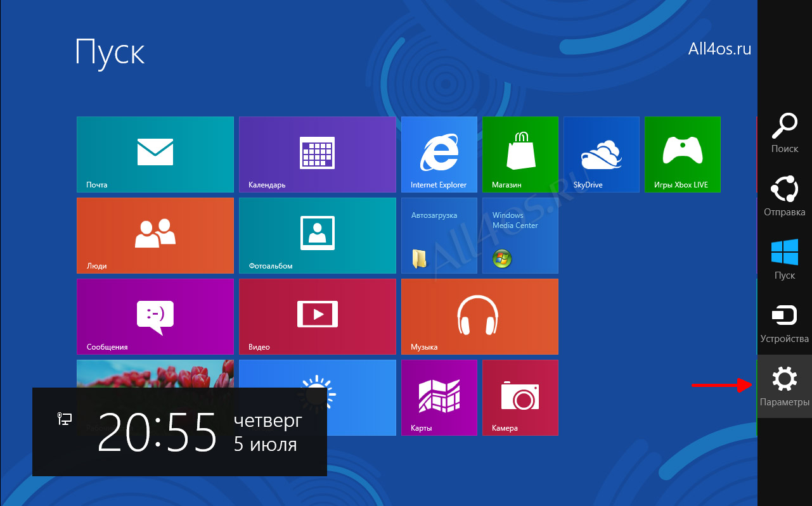Click the Пуск Windows logo charm
Image resolution: width=812 pixels, height=506 pixels.
785,260
